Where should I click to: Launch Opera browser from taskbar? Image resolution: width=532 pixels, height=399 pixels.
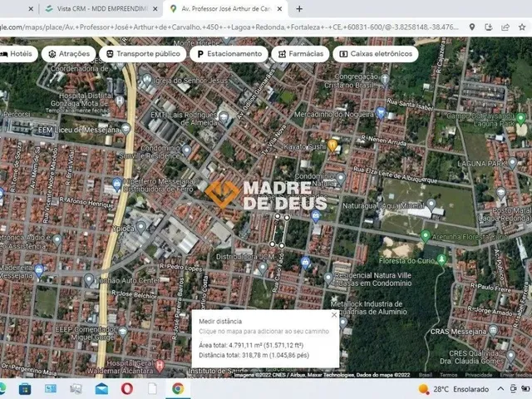[x=127, y=389]
